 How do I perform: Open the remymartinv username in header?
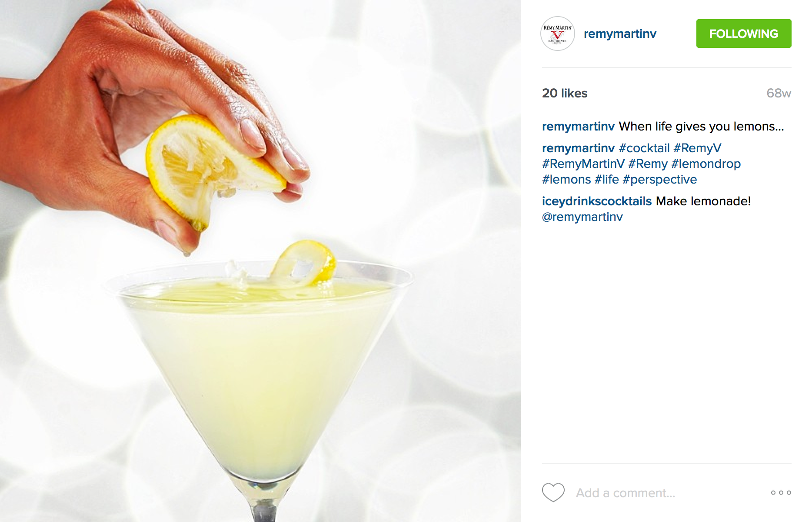tap(620, 34)
